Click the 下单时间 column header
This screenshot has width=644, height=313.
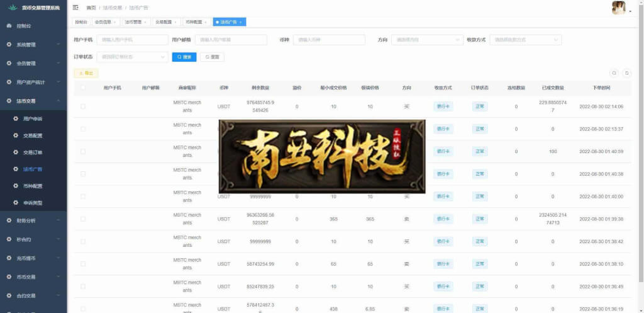coord(601,88)
